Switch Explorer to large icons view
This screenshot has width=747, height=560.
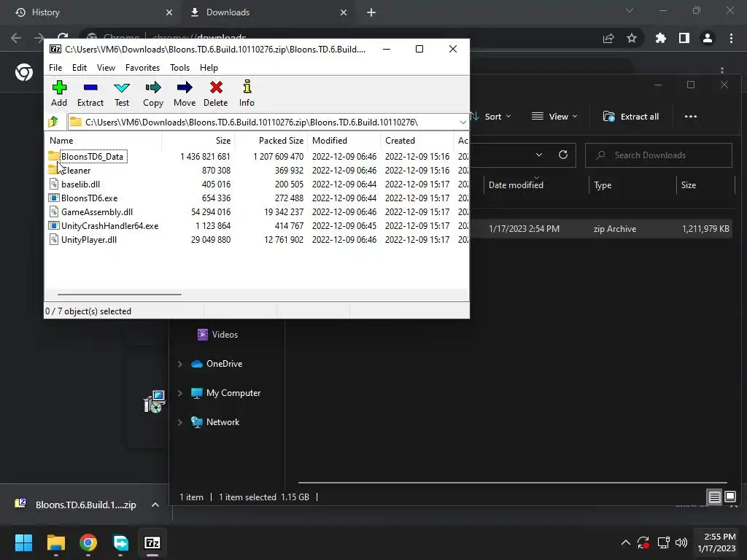click(729, 497)
